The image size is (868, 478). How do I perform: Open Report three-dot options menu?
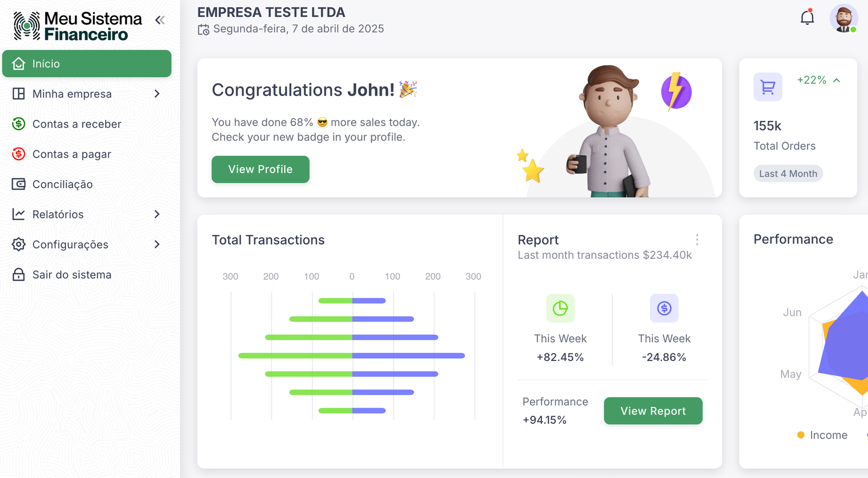coord(697,240)
